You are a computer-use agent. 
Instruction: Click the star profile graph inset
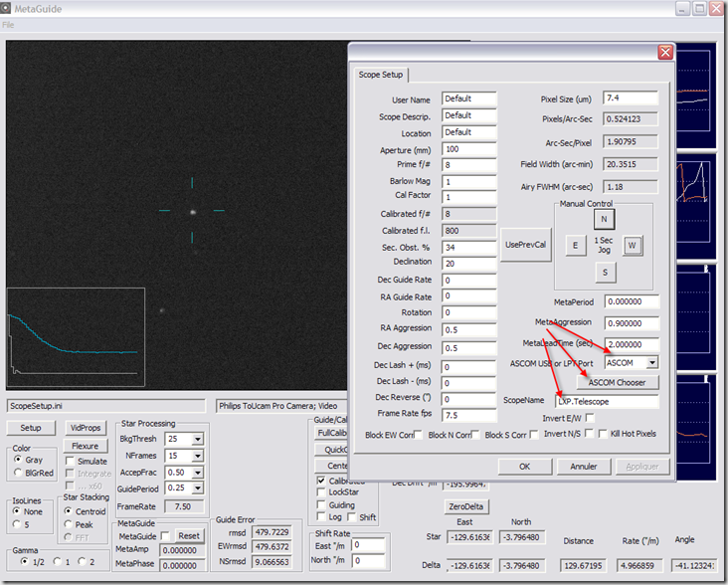click(x=76, y=337)
